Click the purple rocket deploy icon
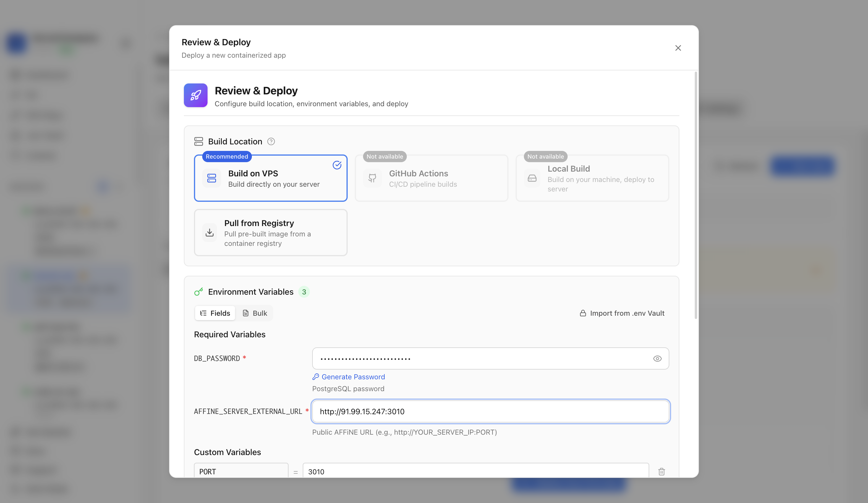 pyautogui.click(x=196, y=95)
